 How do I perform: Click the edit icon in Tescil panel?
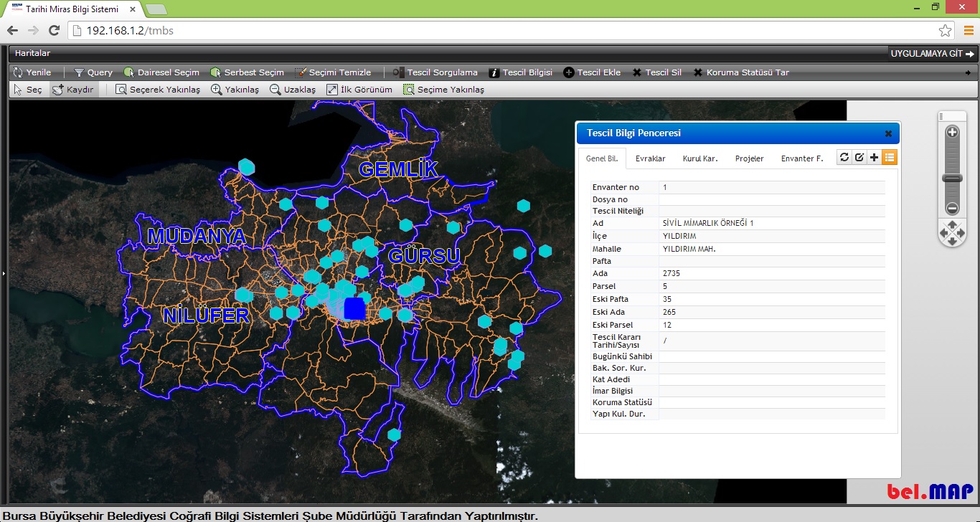click(859, 158)
